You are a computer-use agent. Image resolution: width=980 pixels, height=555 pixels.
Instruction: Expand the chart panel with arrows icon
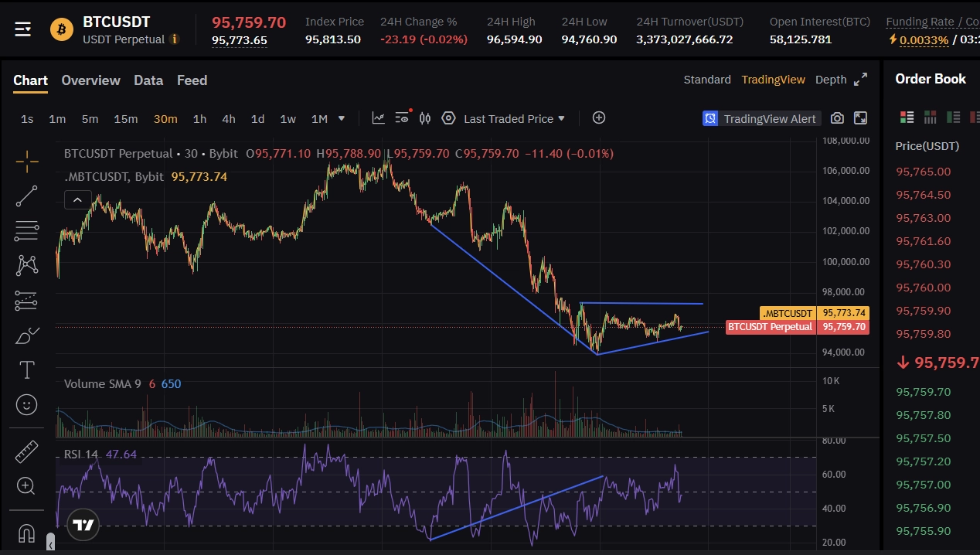tap(860, 80)
